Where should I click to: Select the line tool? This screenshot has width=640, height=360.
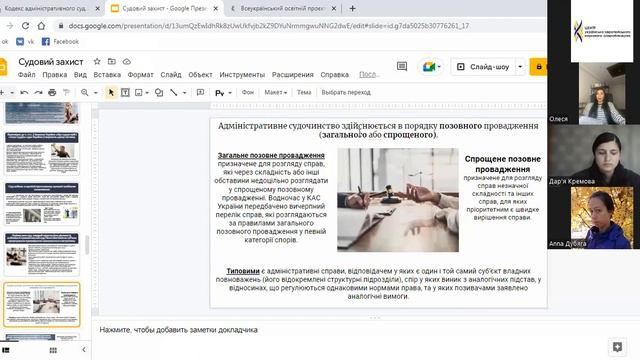pos(173,93)
